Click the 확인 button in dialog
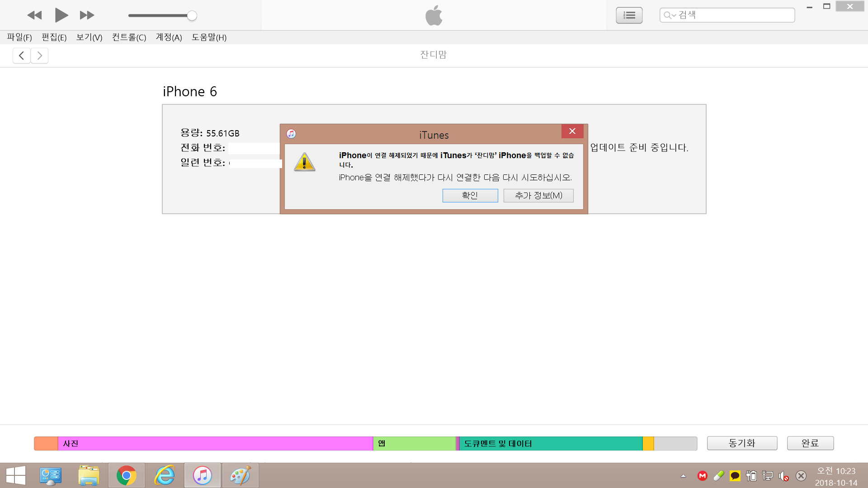The height and width of the screenshot is (488, 868). pyautogui.click(x=470, y=195)
